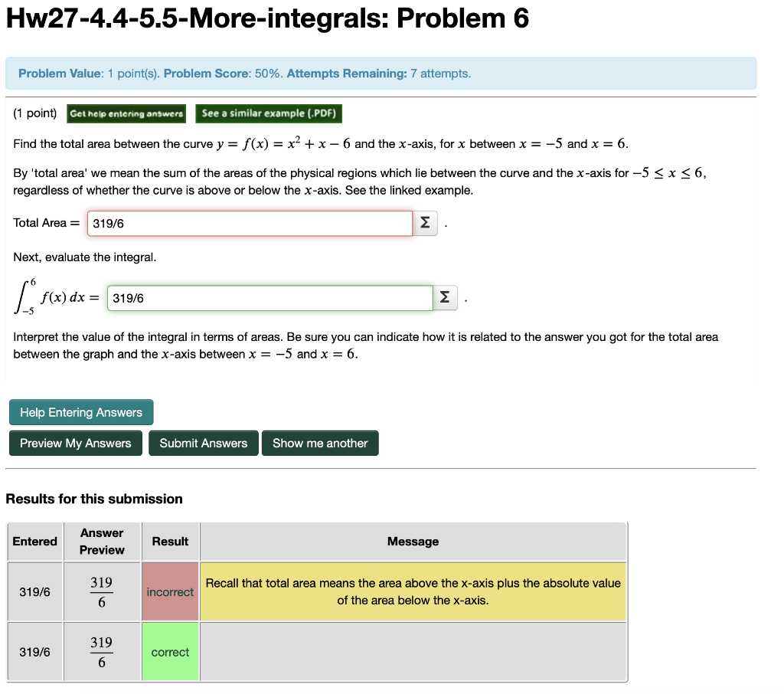Click the Help Entering Answers button
Image resolution: width=784 pixels, height=694 pixels.
tap(81, 412)
